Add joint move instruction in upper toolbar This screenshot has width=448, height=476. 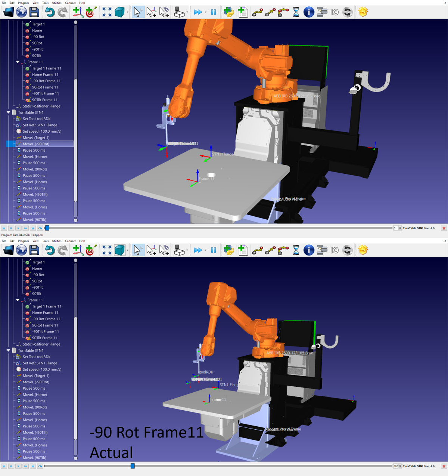[x=258, y=12]
